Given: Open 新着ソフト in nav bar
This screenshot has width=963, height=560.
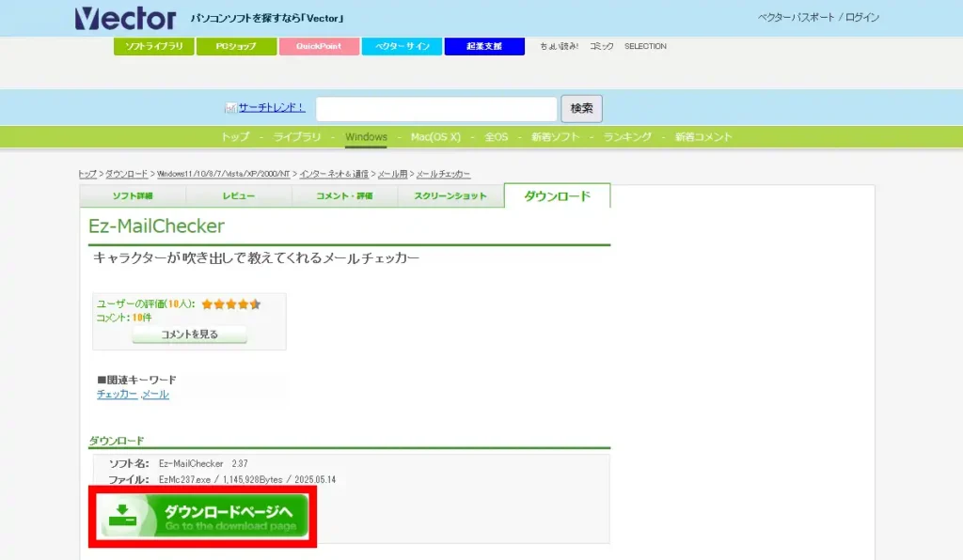Looking at the screenshot, I should point(555,137).
